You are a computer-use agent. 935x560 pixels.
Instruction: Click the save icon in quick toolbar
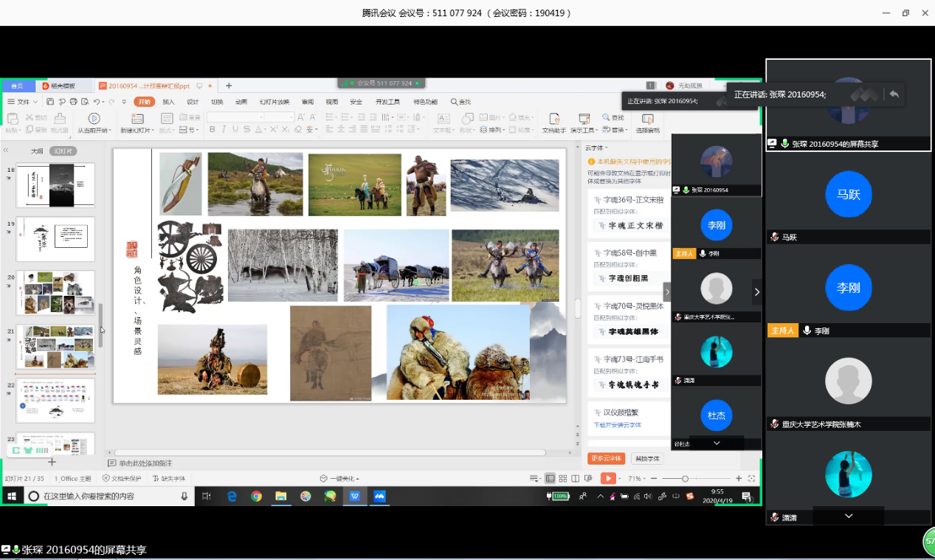click(x=50, y=102)
